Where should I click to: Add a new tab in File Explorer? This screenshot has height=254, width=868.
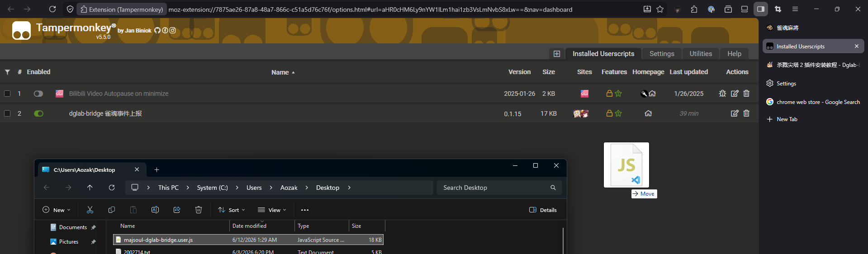[x=157, y=170]
